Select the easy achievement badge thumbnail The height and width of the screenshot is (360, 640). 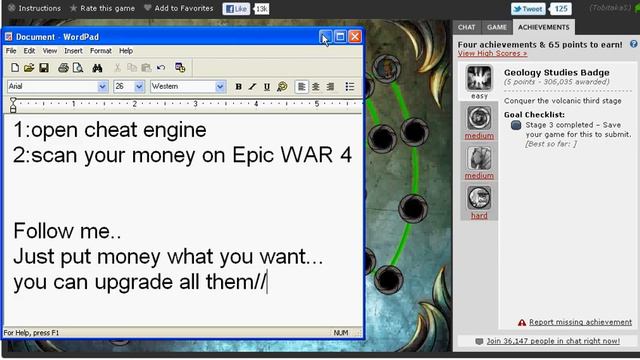[x=479, y=78]
